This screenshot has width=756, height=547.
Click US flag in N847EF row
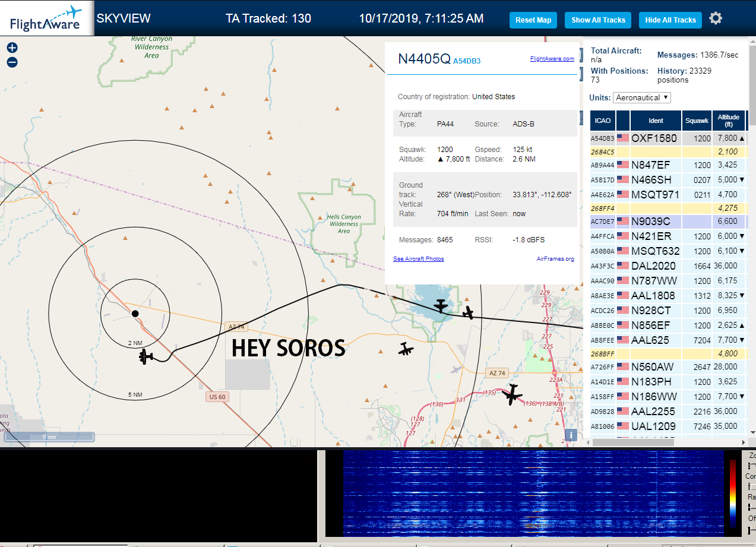[x=623, y=165]
